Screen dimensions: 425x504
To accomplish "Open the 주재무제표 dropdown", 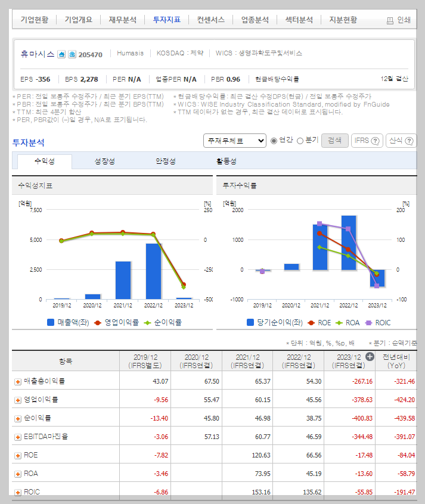I will pos(234,141).
